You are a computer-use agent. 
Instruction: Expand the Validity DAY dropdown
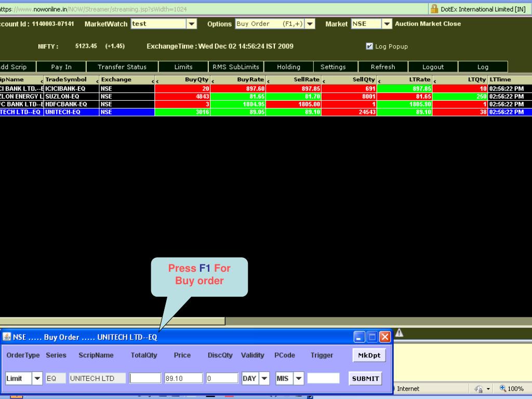pyautogui.click(x=264, y=378)
